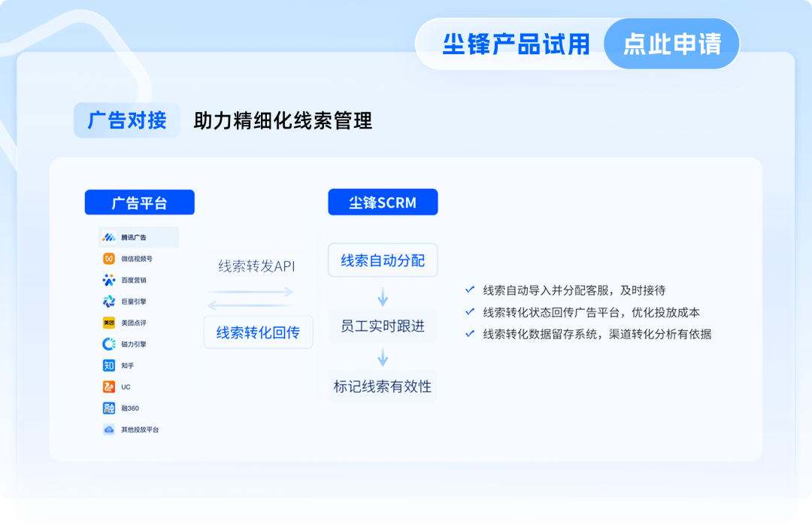The image size is (812, 525).
Task: Click the text 线索转化数据留存系统，渠道转化分析有依据
Action: click(x=597, y=334)
